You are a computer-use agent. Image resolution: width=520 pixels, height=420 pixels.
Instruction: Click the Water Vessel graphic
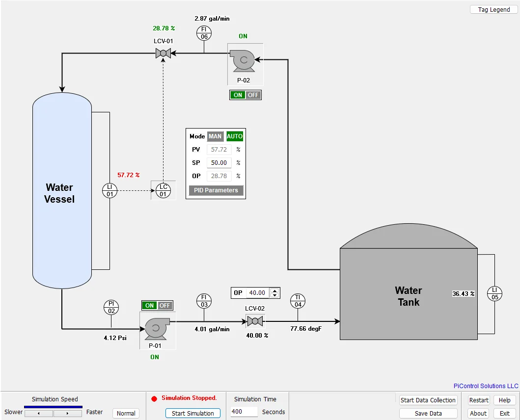tap(62, 190)
